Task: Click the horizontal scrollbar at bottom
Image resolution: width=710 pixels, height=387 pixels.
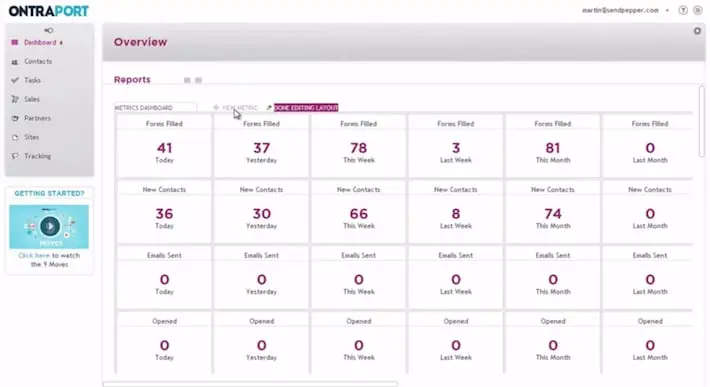Action: click(x=250, y=384)
